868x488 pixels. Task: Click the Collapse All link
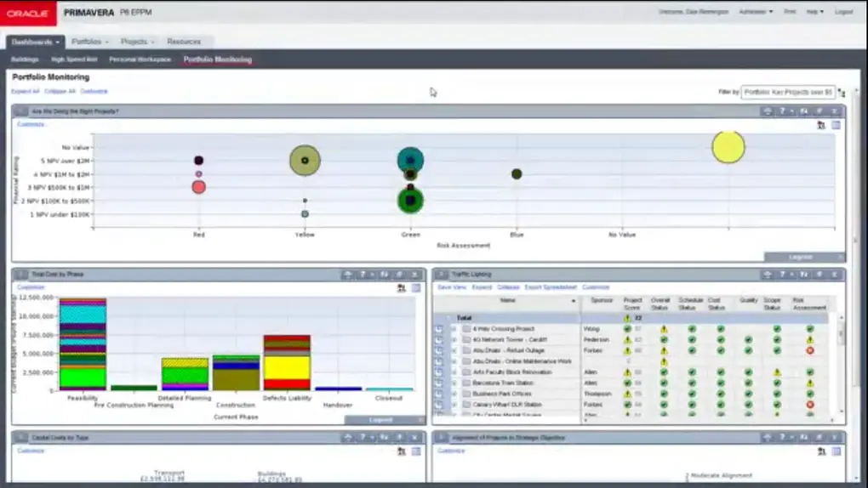(60, 91)
